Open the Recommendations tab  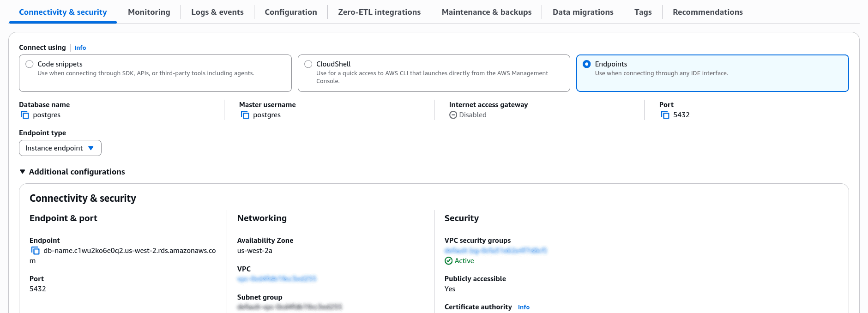pos(708,12)
